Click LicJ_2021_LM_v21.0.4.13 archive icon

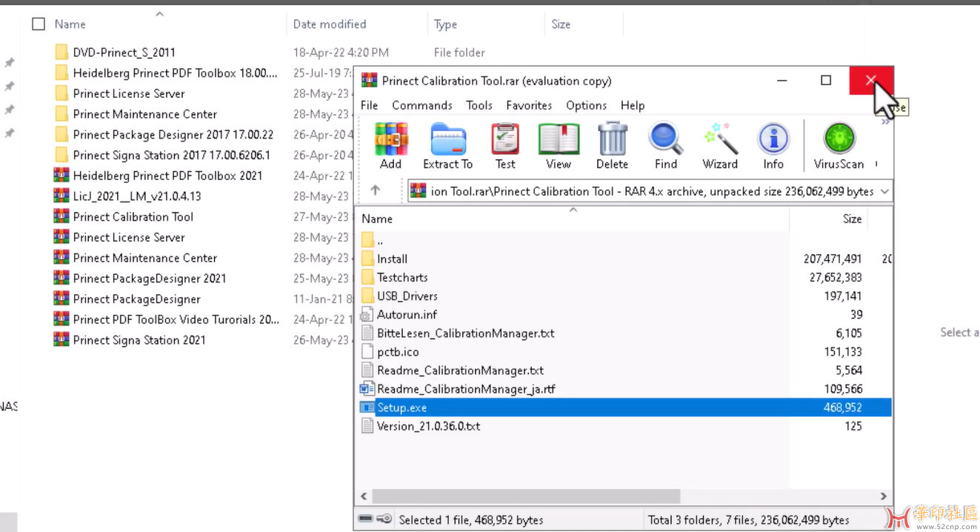coord(61,196)
